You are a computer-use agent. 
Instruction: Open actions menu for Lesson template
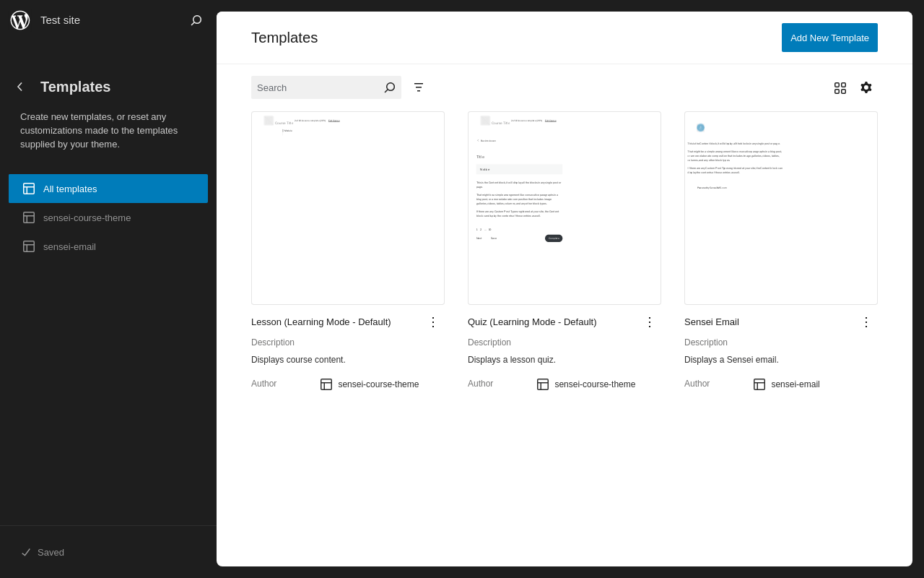pyautogui.click(x=433, y=322)
